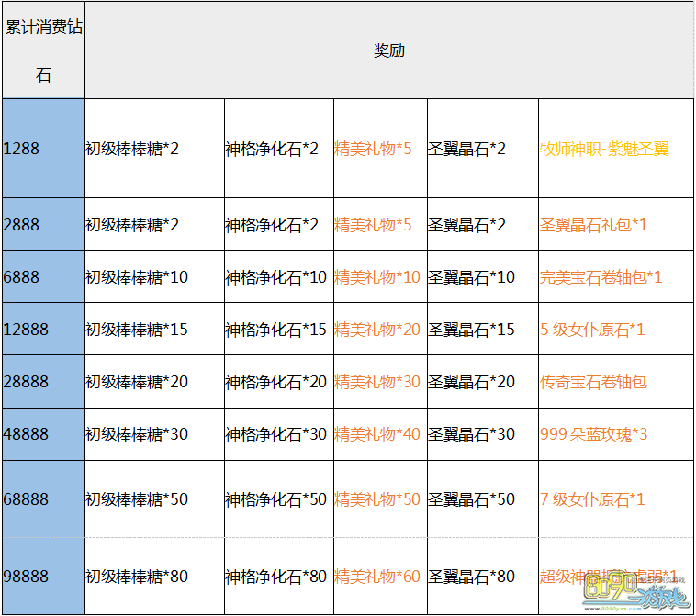Viewport: 696px width, 616px height.
Task: Select the 28888 diamond tier cell
Action: pyautogui.click(x=43, y=381)
